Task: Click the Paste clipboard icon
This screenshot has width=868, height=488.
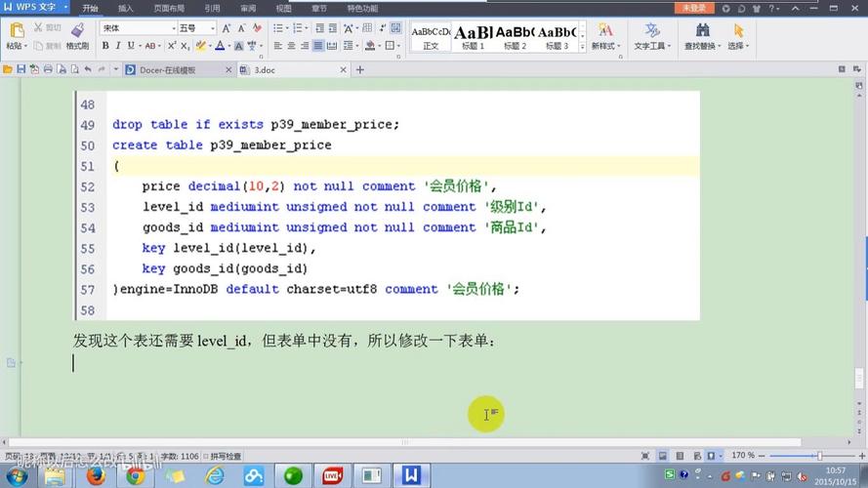Action: click(17, 30)
